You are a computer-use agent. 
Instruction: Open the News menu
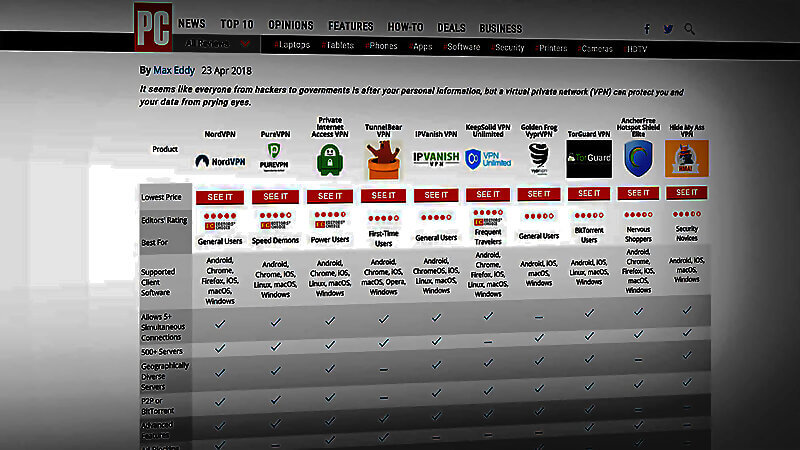[192, 24]
